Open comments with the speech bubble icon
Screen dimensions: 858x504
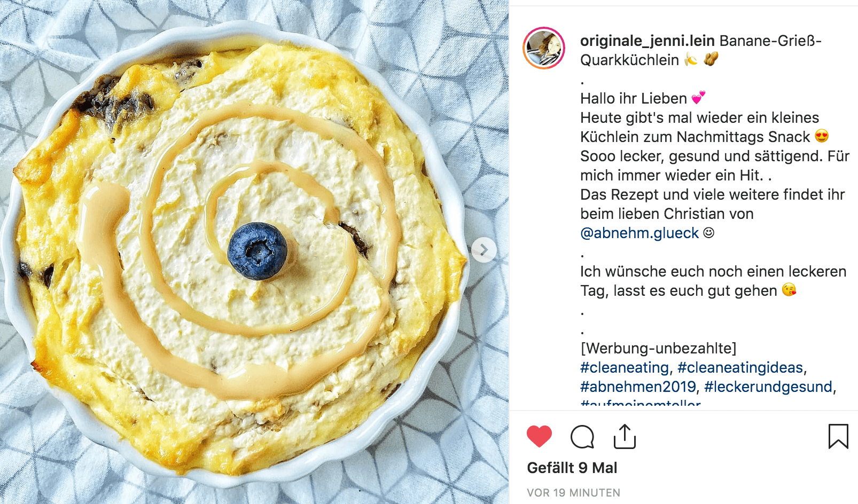tap(582, 437)
